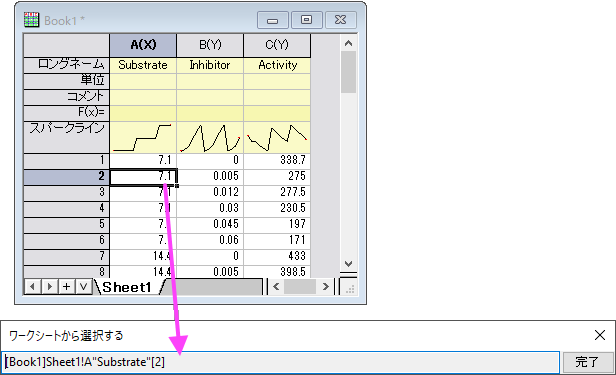Close the ワークシートから選択する dialog

tap(600, 335)
